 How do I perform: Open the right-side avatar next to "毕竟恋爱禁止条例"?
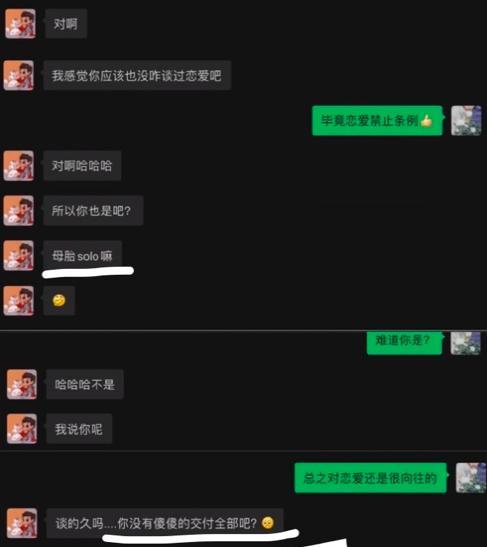(466, 121)
